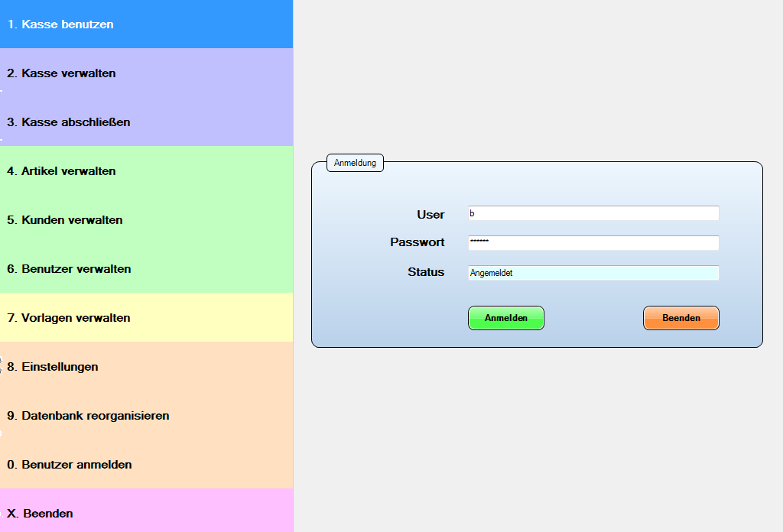
Task: Select '7. Vorlagen verwalten'
Action: 146,317
